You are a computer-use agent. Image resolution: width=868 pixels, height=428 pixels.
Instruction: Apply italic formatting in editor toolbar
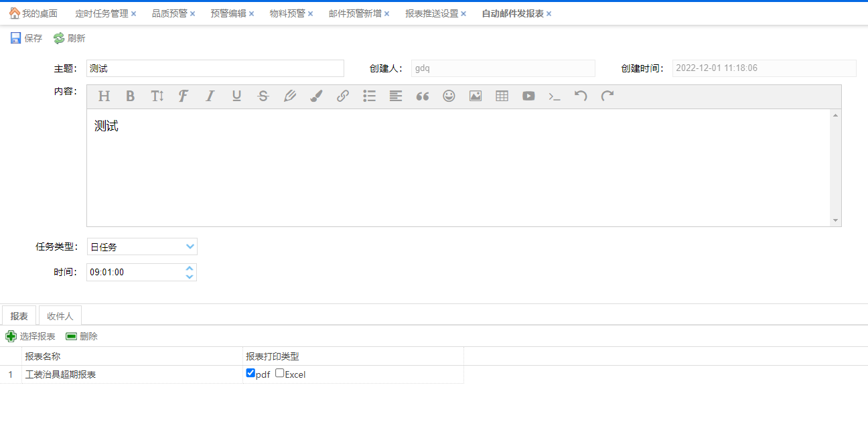[210, 96]
